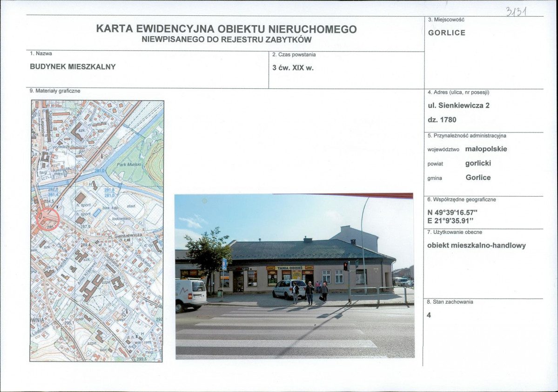Viewport: 558px width, 392px height.
Task: Click the label 'powiat'
Action: [435, 164]
